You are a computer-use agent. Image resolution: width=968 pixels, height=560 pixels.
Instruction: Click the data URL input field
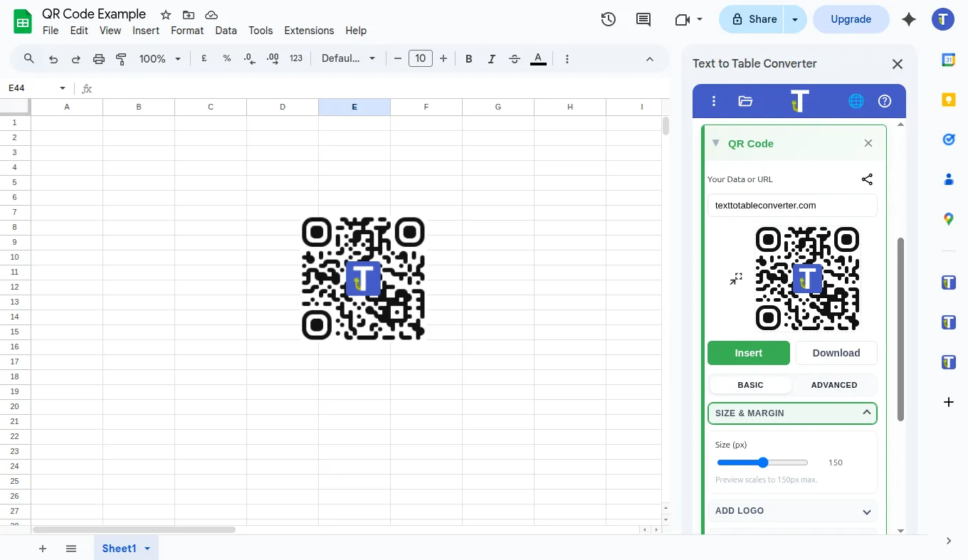pos(792,205)
